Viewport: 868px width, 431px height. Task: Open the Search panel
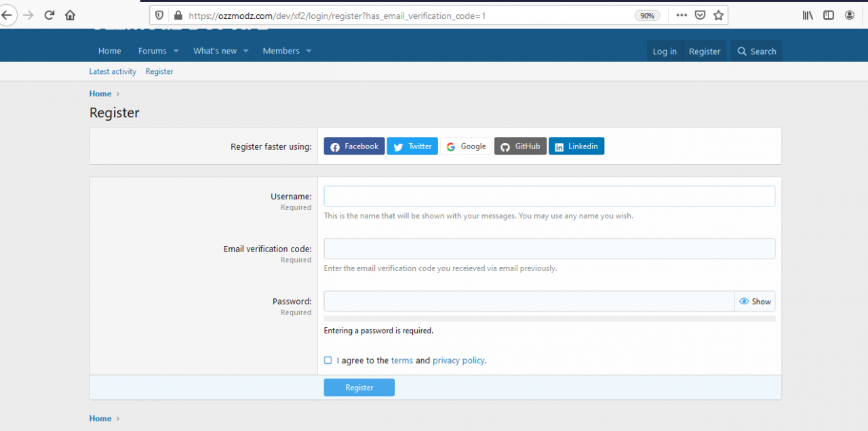[755, 51]
